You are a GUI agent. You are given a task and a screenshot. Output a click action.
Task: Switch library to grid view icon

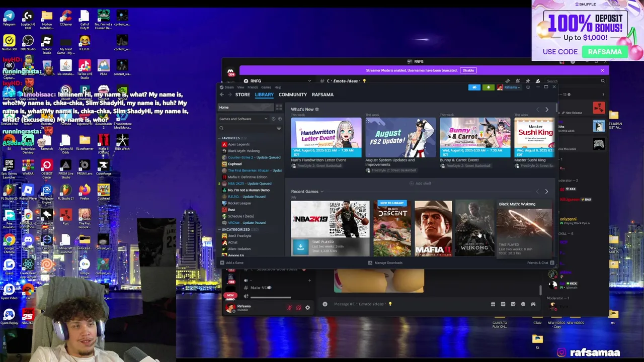279,107
